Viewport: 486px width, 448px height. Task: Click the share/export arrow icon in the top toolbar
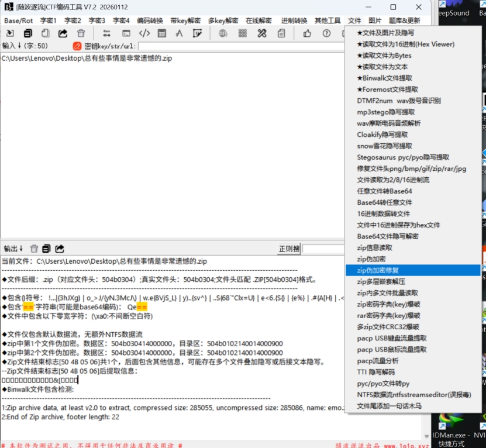click(63, 33)
